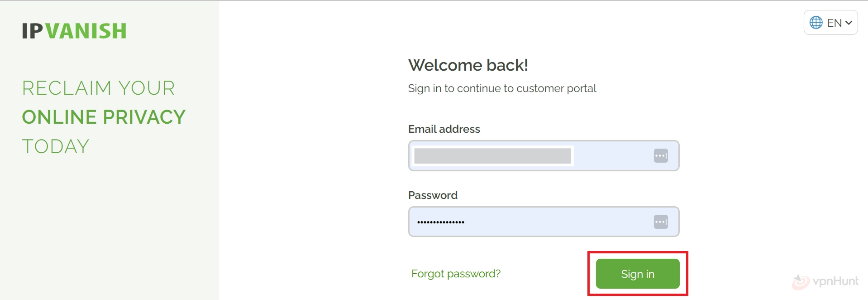
Task: Click the Welcome back! heading
Action: (468, 65)
